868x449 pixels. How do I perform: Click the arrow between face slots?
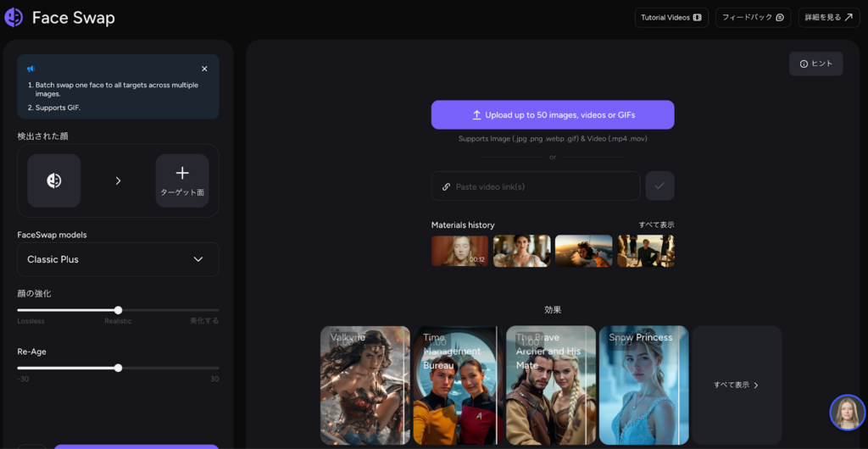[118, 180]
